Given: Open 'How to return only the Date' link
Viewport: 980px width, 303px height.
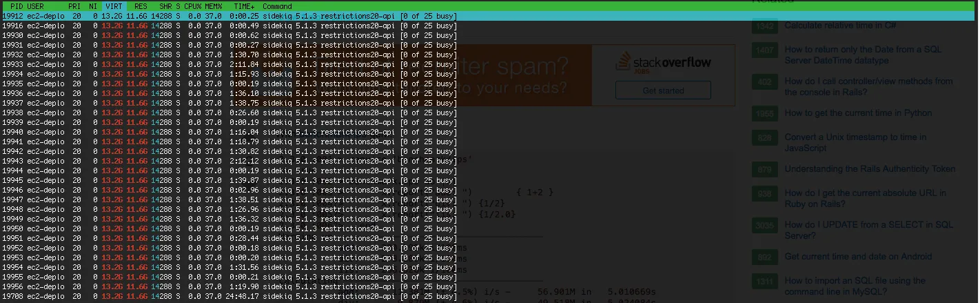Looking at the screenshot, I should [863, 55].
